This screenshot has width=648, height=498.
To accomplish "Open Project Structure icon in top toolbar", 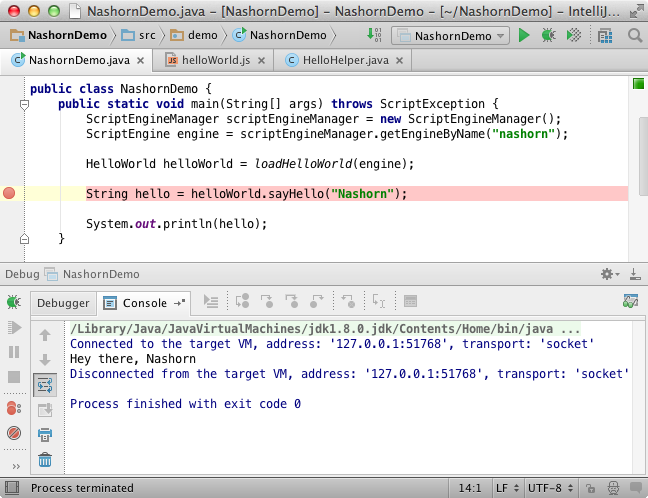I will click(x=605, y=36).
